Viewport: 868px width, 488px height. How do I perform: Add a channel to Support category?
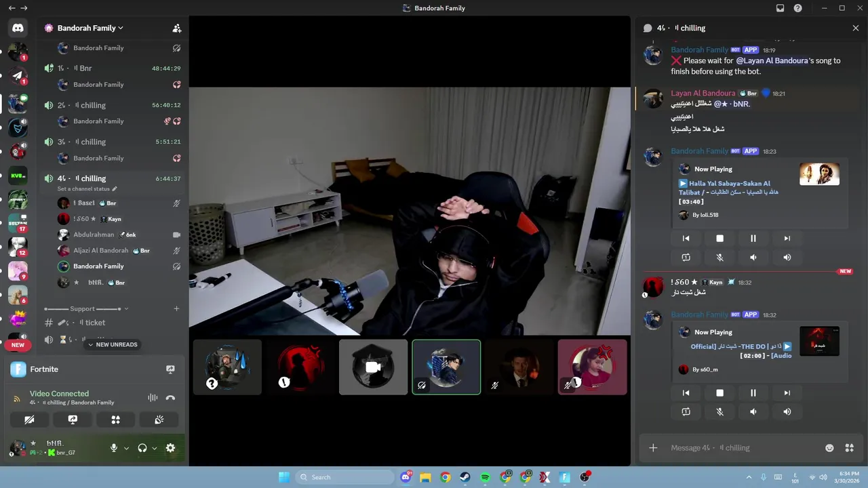[176, 309]
